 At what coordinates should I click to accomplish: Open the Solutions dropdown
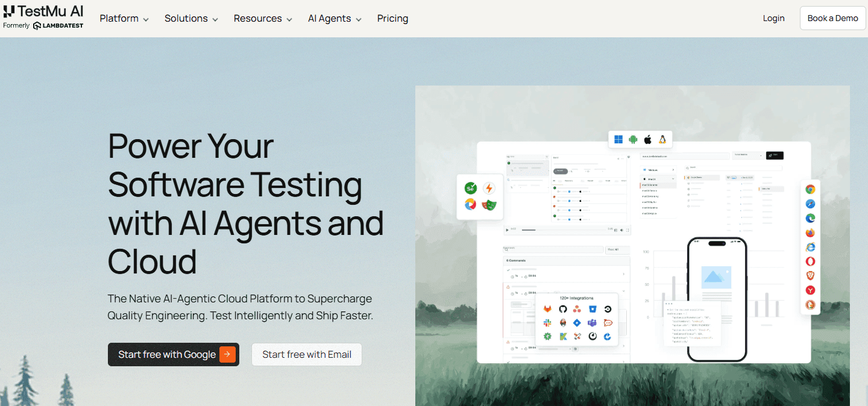pyautogui.click(x=191, y=19)
